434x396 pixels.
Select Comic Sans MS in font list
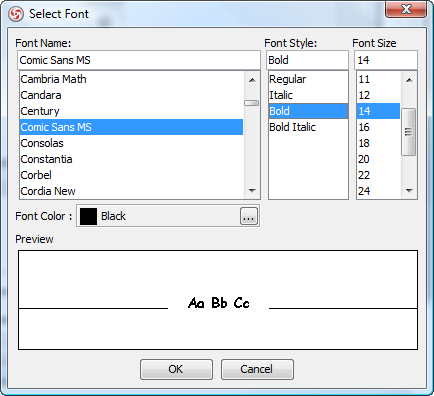pyautogui.click(x=131, y=127)
